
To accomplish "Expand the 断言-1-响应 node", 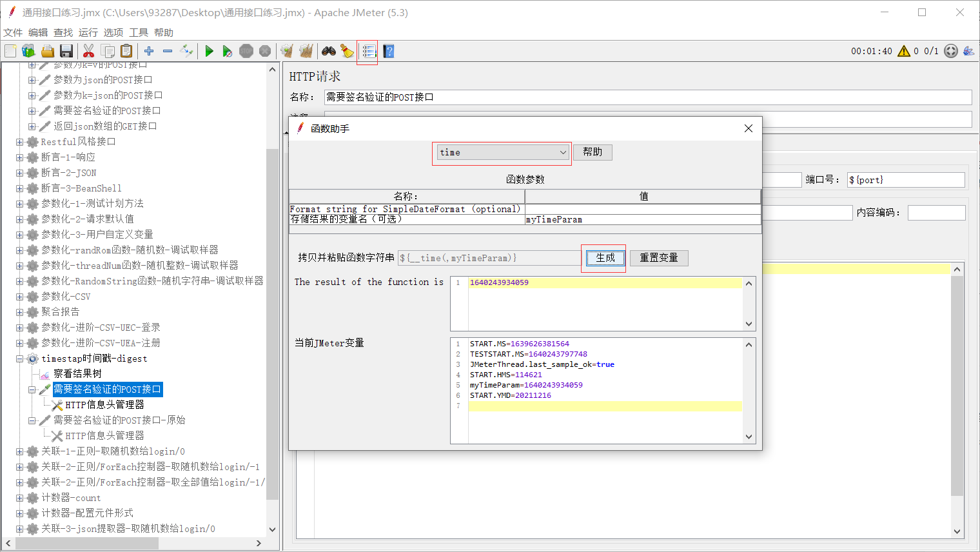I will 20,157.
